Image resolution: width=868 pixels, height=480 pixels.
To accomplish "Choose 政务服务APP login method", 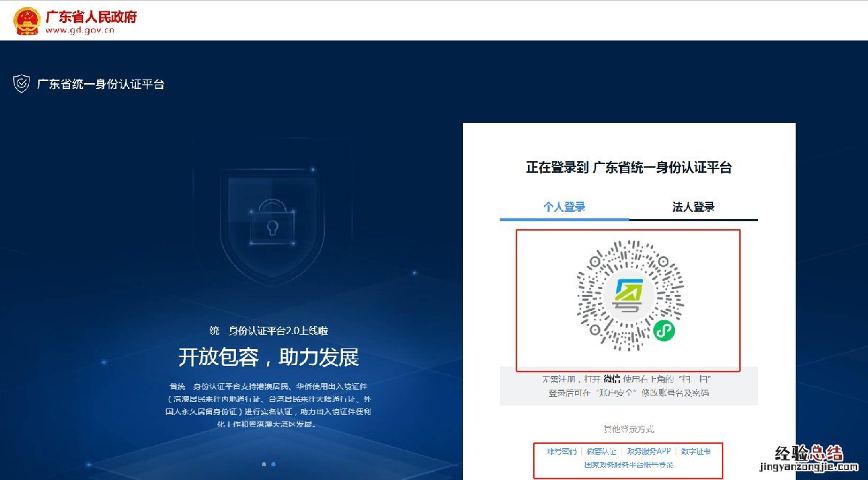I will (x=649, y=451).
